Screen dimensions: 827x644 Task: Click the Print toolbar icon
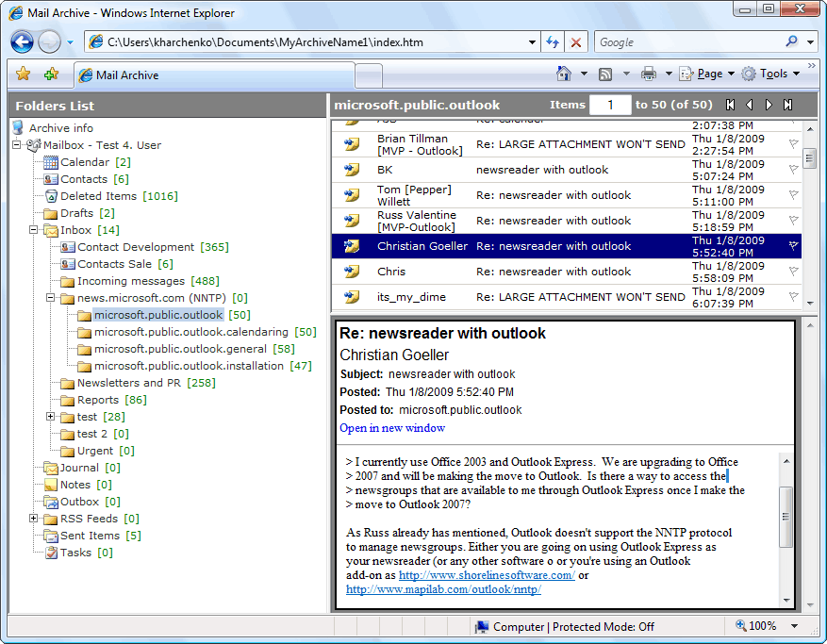[649, 74]
